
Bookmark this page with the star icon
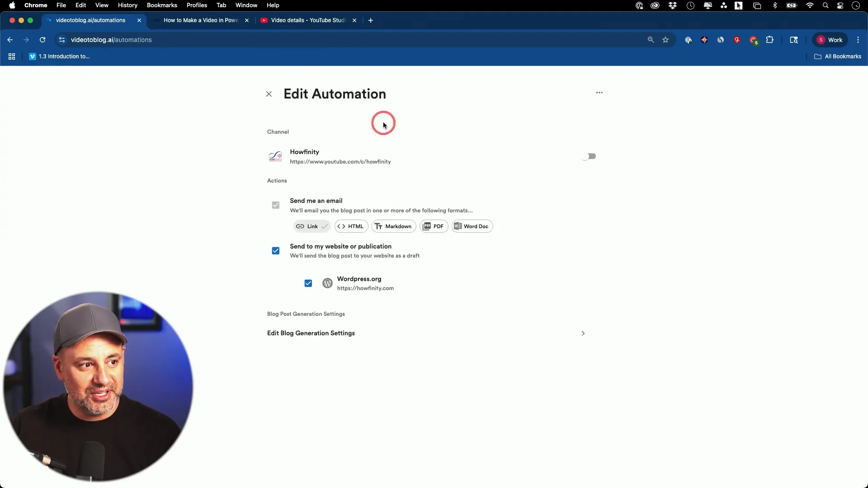pyautogui.click(x=665, y=40)
